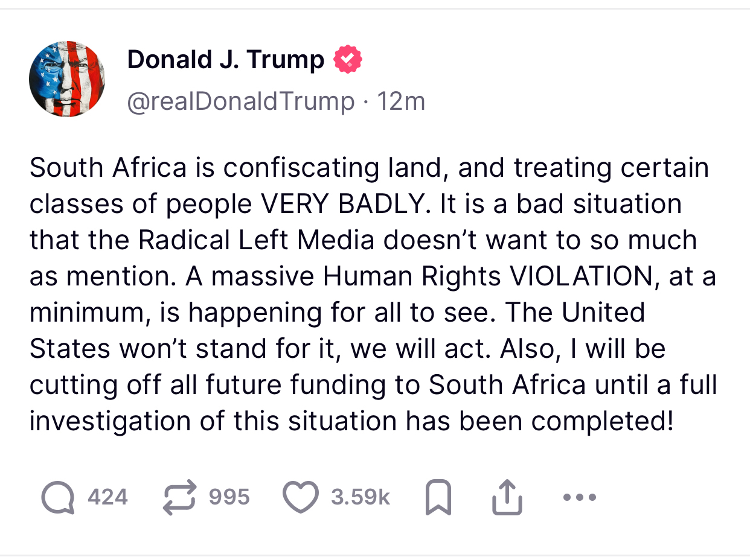Click the Donald J. Trump display name
Screen dimensions: 750x560
(x=226, y=59)
